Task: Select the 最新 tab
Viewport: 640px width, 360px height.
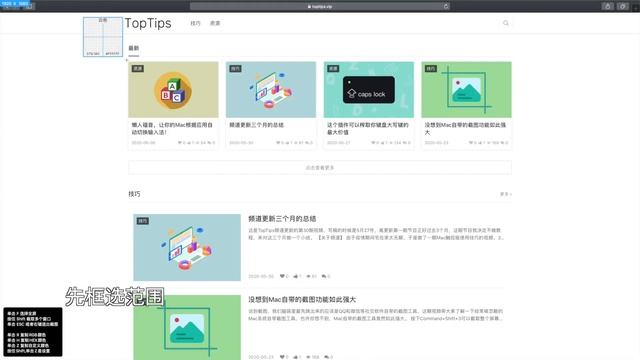Action: [134, 48]
